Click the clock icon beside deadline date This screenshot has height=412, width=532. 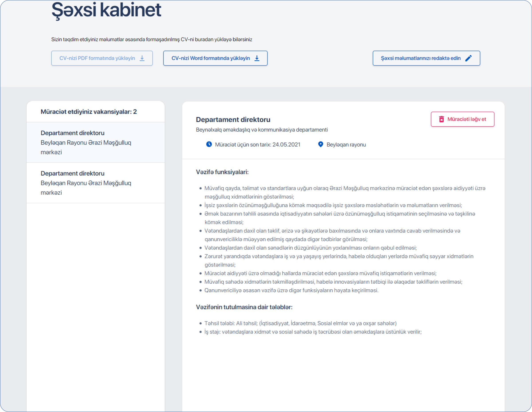point(209,144)
